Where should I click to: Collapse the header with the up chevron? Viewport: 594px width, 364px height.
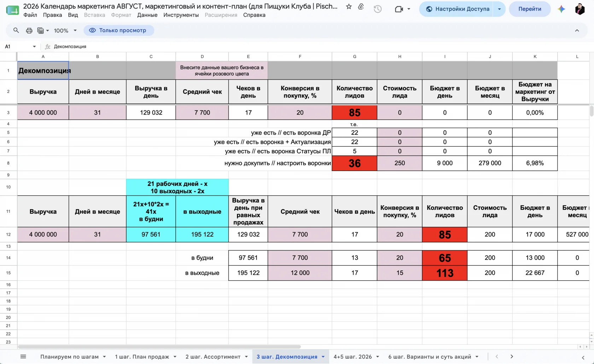(x=577, y=30)
